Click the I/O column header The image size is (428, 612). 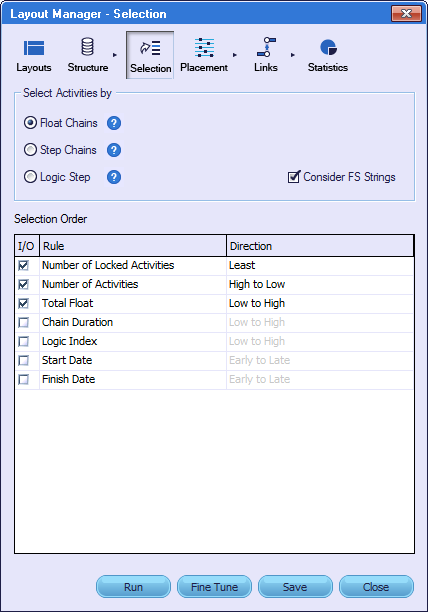(x=27, y=246)
